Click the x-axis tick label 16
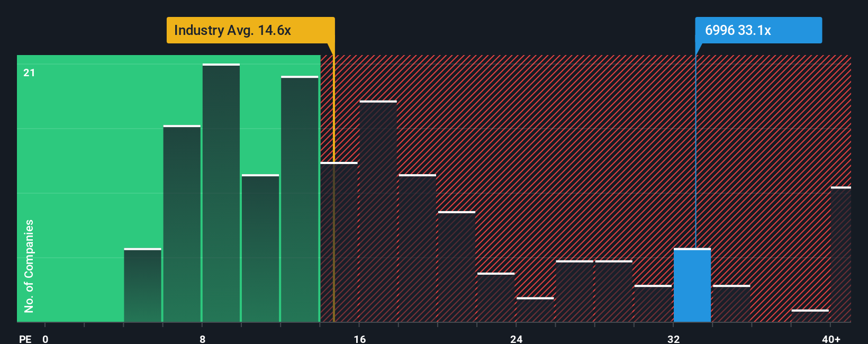Screen dimensions: 868x344 coord(360,339)
